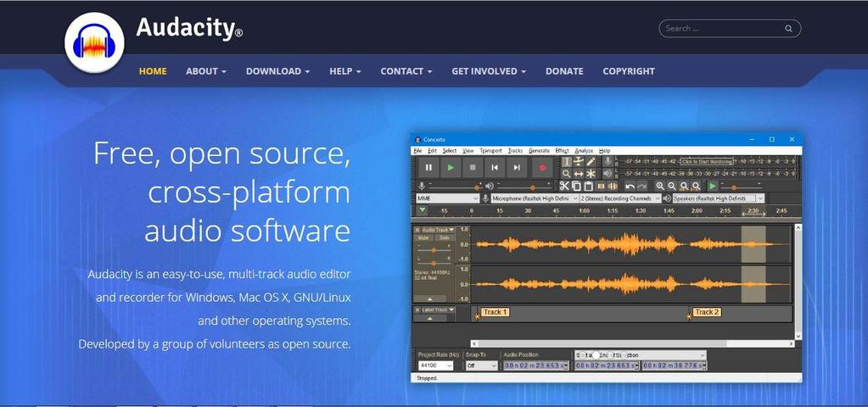Click the green timeline quick-play triangle
The image size is (868, 407).
tap(423, 210)
